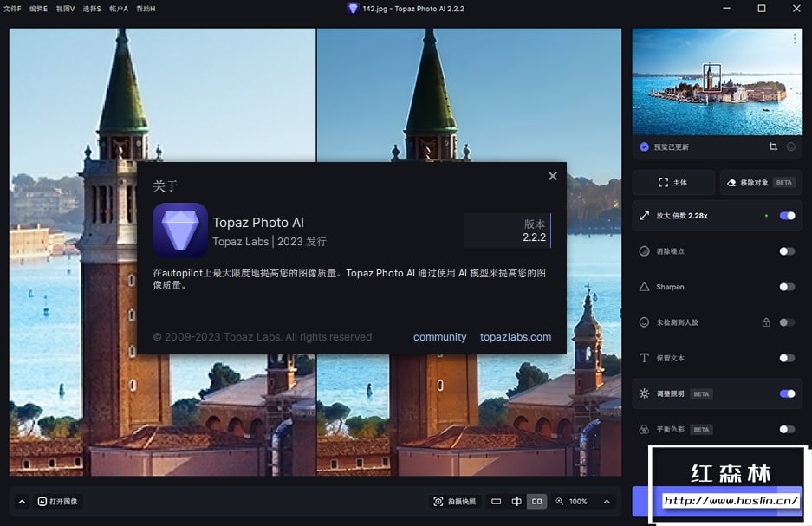Click the Topaz Photo AI gem logo
The width and height of the screenshot is (812, 526).
click(180, 231)
